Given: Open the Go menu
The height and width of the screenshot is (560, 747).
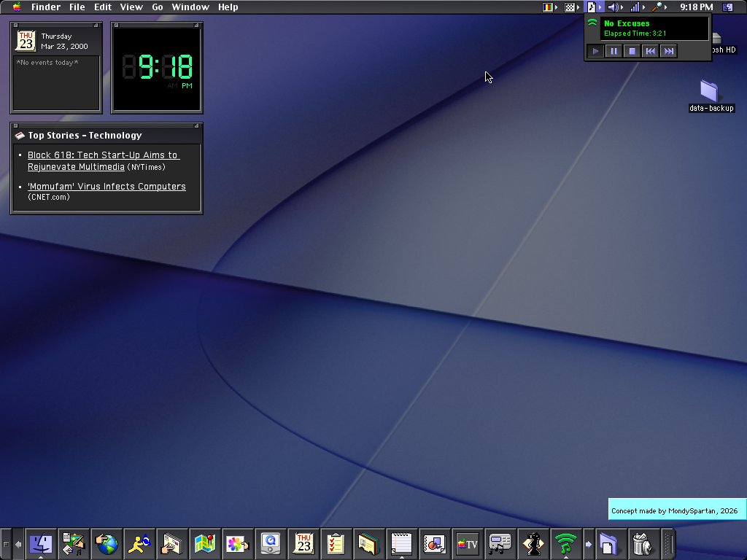Looking at the screenshot, I should point(158,7).
